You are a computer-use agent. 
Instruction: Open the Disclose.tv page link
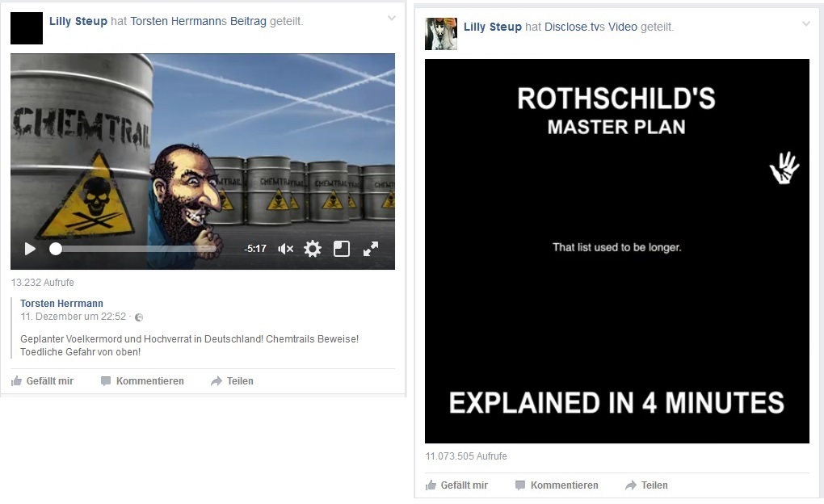tap(574, 27)
